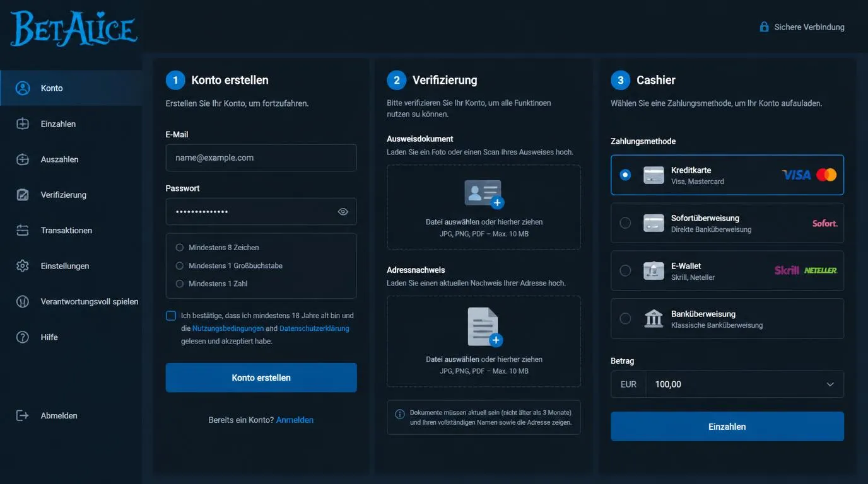Image resolution: width=868 pixels, height=484 pixels.
Task: Click the BetAlice logo
Action: click(x=74, y=28)
